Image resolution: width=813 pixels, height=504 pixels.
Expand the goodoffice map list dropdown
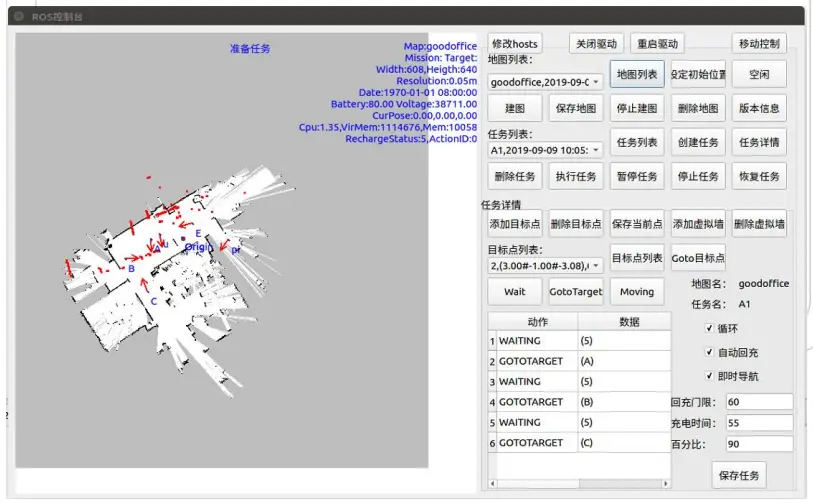(x=545, y=82)
